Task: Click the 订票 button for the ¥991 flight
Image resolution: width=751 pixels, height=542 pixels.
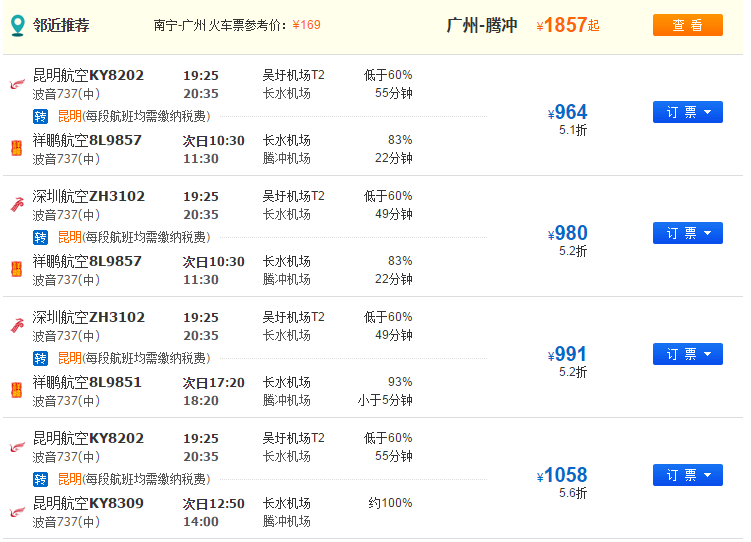Action: 688,354
